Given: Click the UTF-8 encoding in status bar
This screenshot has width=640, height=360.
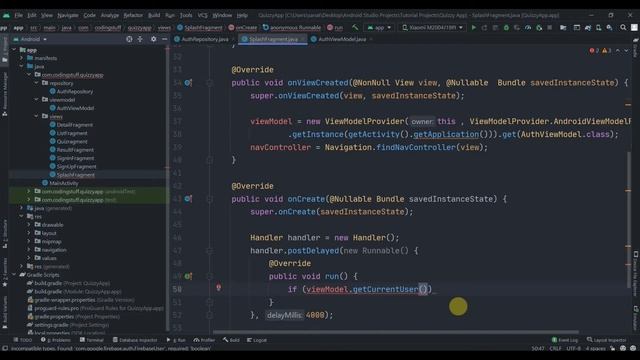Looking at the screenshot, I should 573,348.
